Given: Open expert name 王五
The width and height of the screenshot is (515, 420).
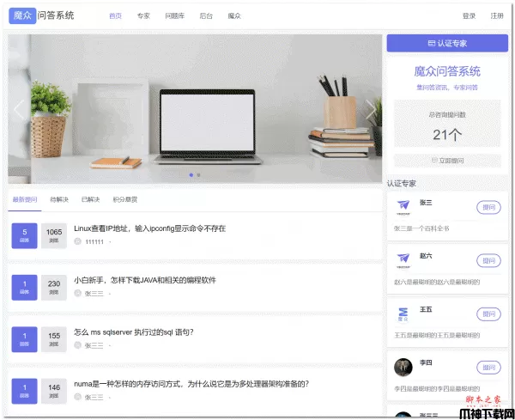Looking at the screenshot, I should point(426,309).
